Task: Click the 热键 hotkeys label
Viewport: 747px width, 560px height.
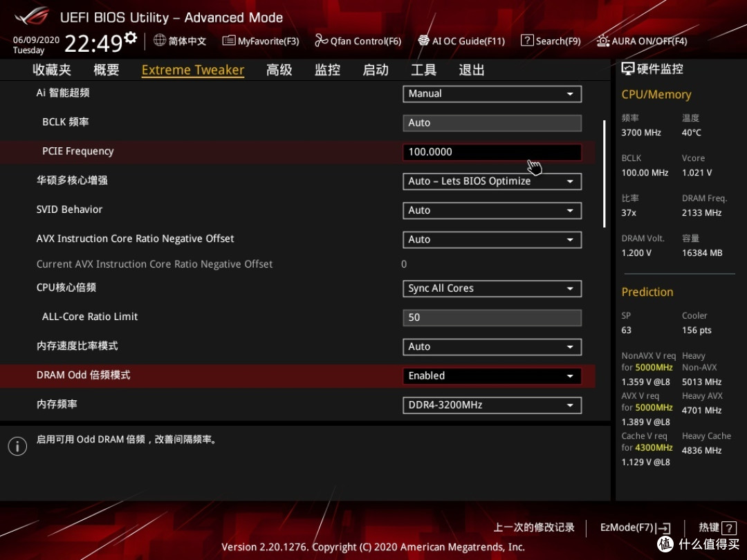Action: click(x=708, y=527)
